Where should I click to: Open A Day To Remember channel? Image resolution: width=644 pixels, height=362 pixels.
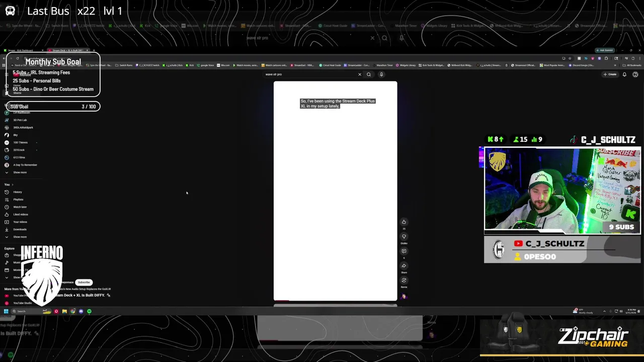[x=20, y=165]
